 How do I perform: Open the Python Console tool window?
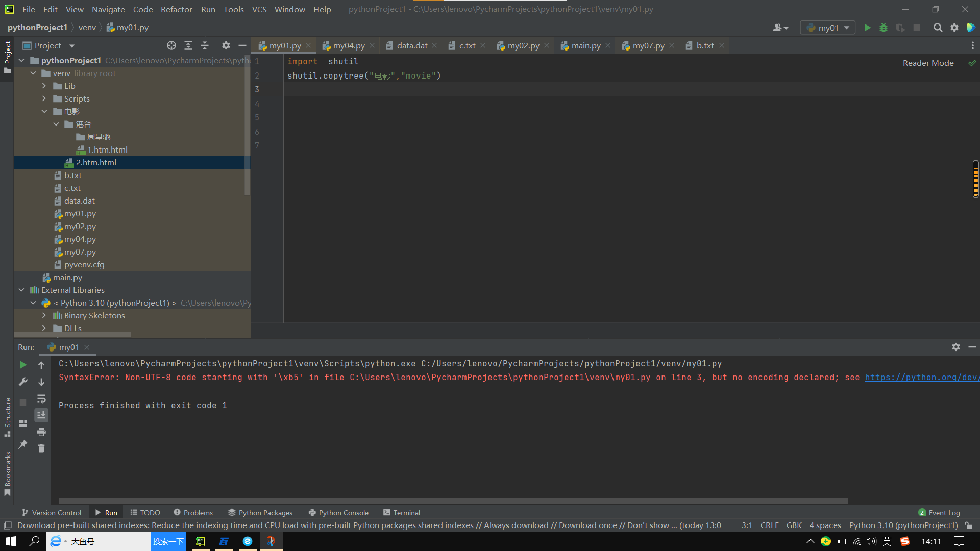[338, 513]
